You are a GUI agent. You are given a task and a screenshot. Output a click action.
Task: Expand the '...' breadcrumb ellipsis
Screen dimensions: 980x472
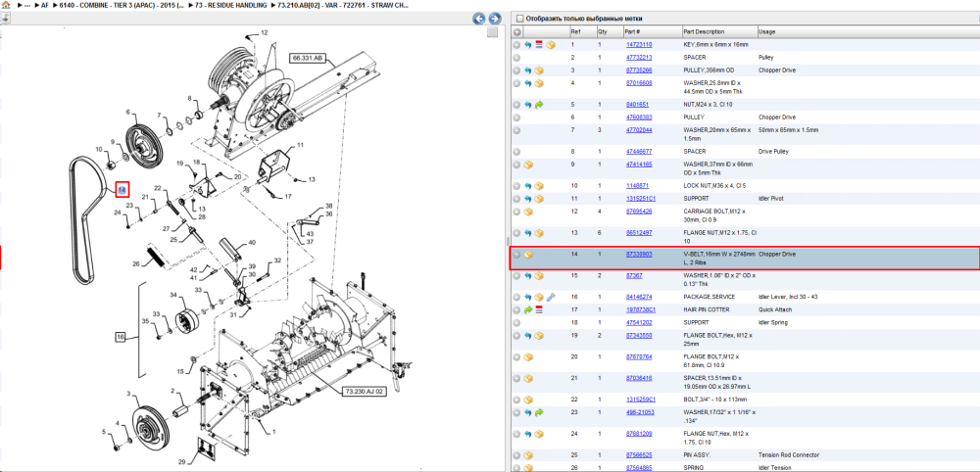tap(26, 5)
